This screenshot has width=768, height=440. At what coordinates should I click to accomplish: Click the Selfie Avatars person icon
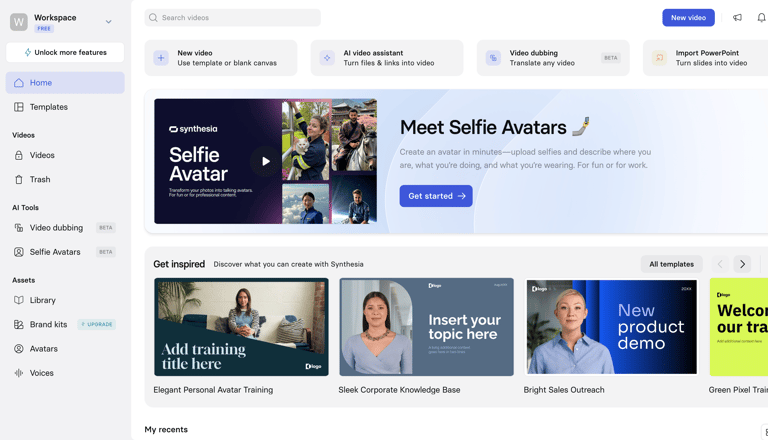pos(19,252)
